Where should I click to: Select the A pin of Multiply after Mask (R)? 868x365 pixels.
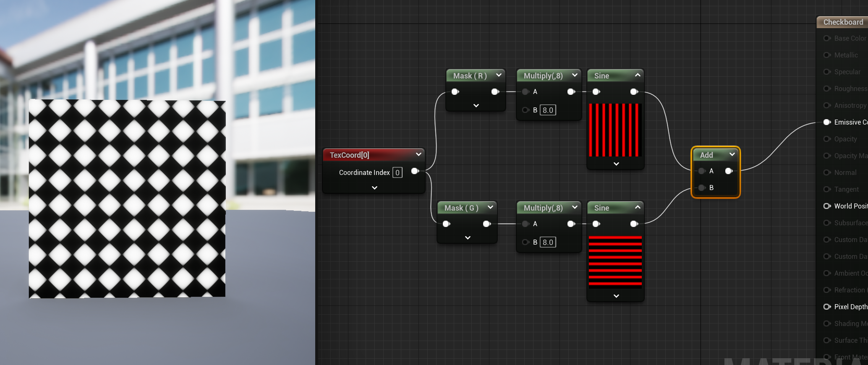(x=526, y=92)
